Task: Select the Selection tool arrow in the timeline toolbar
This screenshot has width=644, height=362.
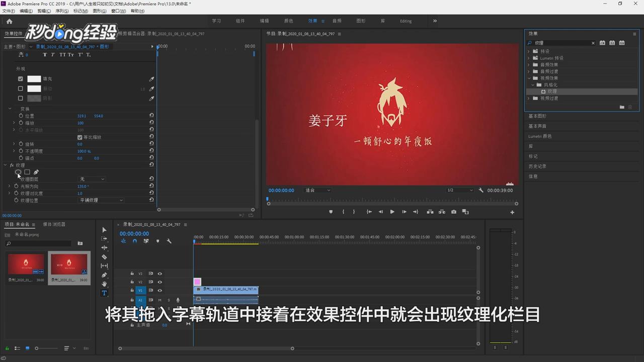Action: [x=104, y=230]
